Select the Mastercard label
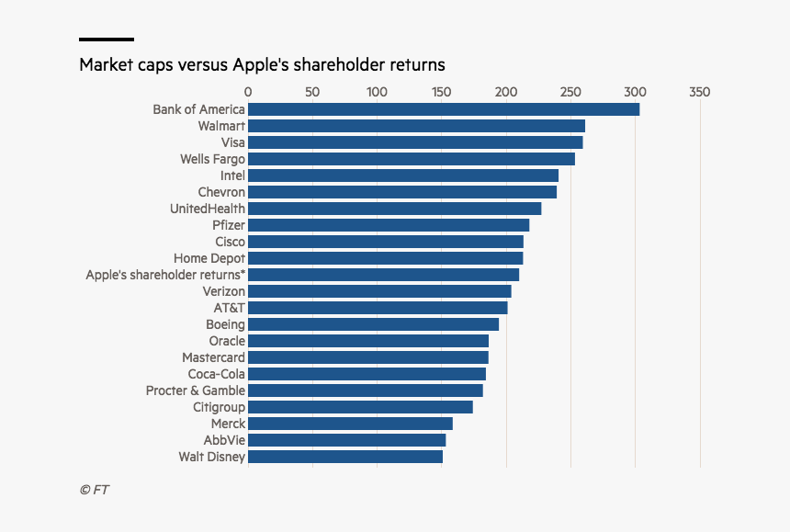The image size is (790, 532). [x=213, y=357]
